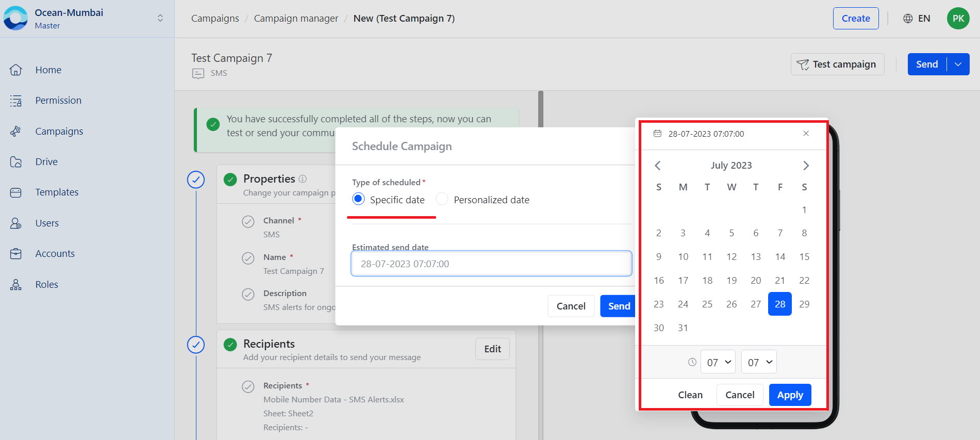The height and width of the screenshot is (440, 980).
Task: Click the Recipients green check icon
Action: click(x=230, y=345)
